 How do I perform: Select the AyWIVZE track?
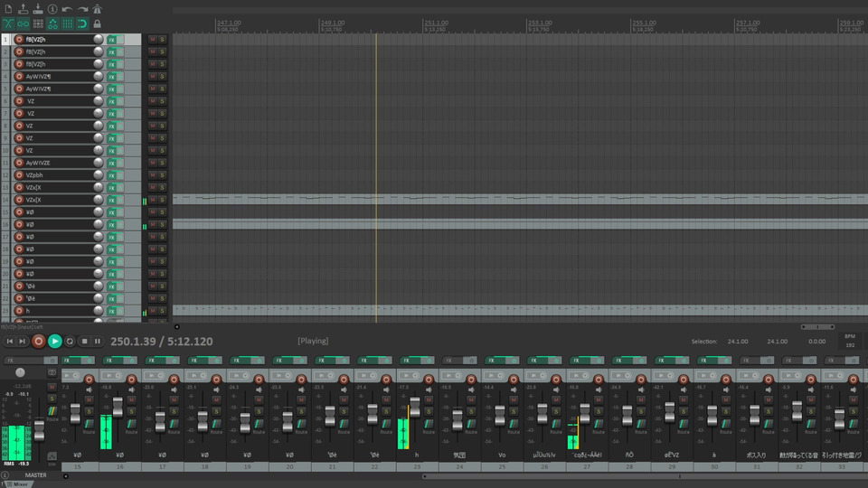click(x=60, y=163)
